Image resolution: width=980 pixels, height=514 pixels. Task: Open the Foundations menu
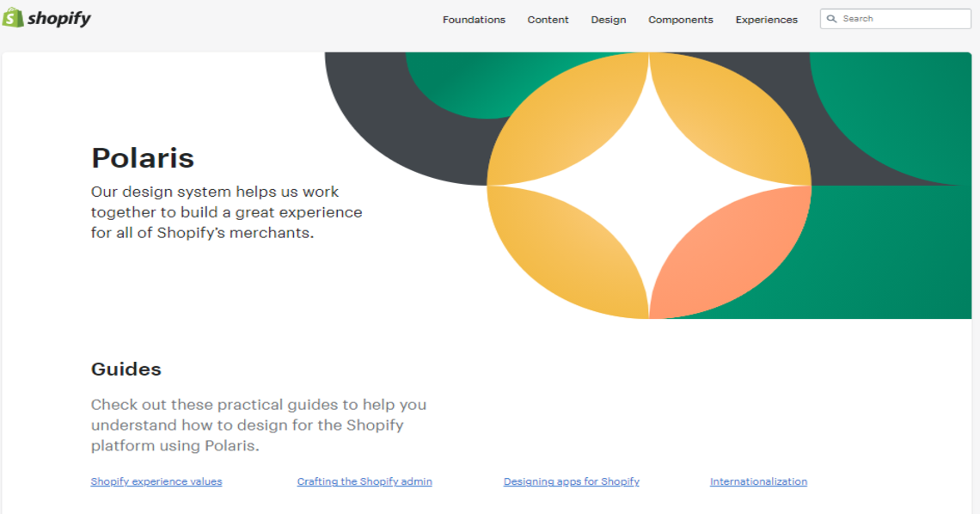click(474, 20)
